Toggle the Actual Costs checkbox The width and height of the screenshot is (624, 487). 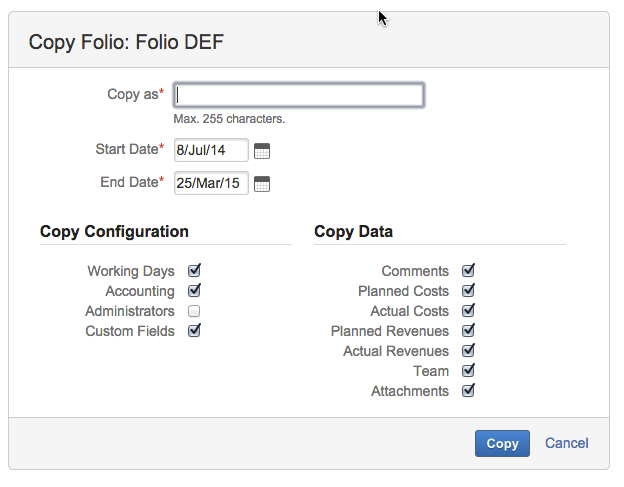coord(468,311)
